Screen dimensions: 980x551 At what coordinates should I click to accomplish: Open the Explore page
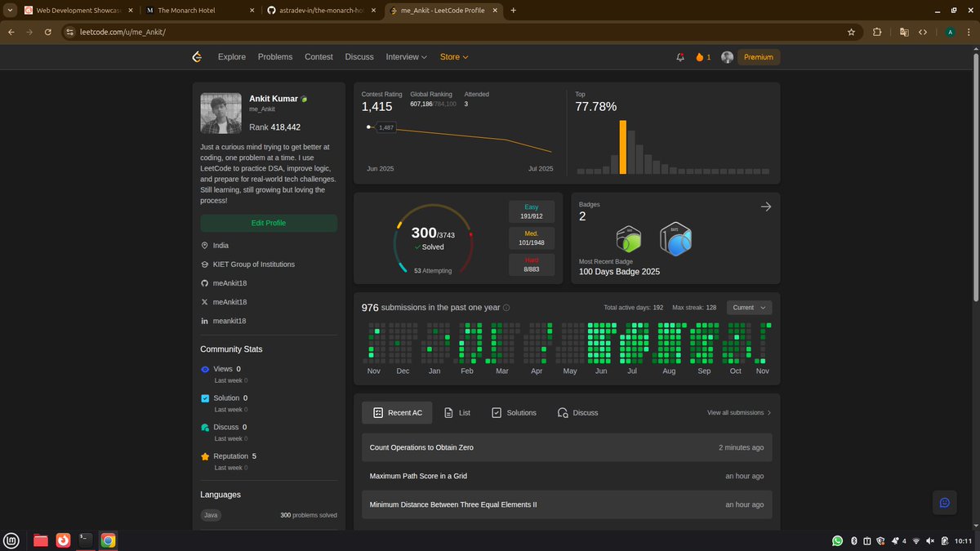(232, 57)
